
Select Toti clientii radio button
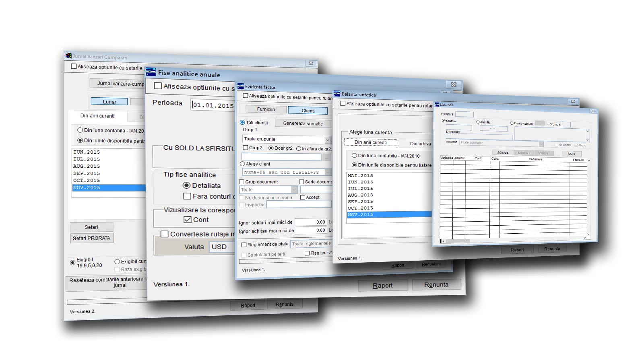[242, 122]
